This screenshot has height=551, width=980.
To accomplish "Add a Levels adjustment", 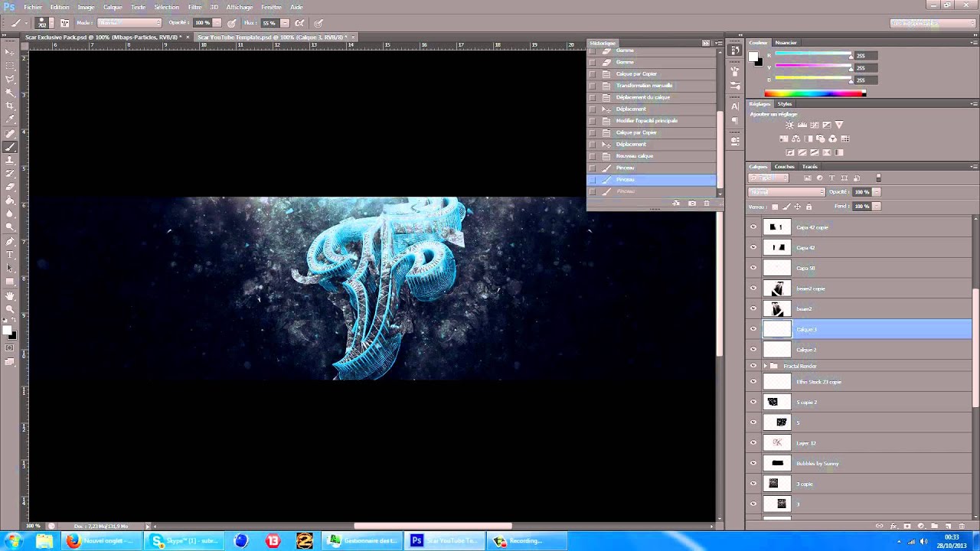I will click(x=802, y=125).
